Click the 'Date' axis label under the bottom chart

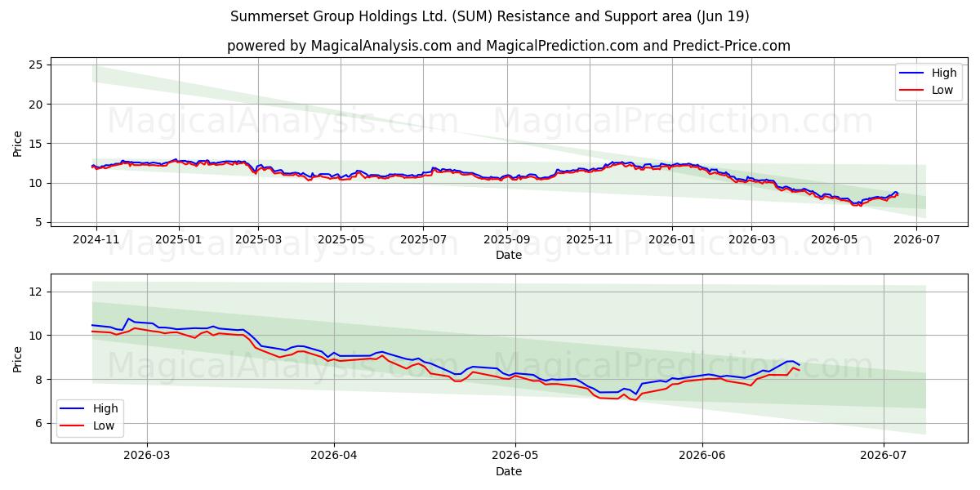pos(509,471)
